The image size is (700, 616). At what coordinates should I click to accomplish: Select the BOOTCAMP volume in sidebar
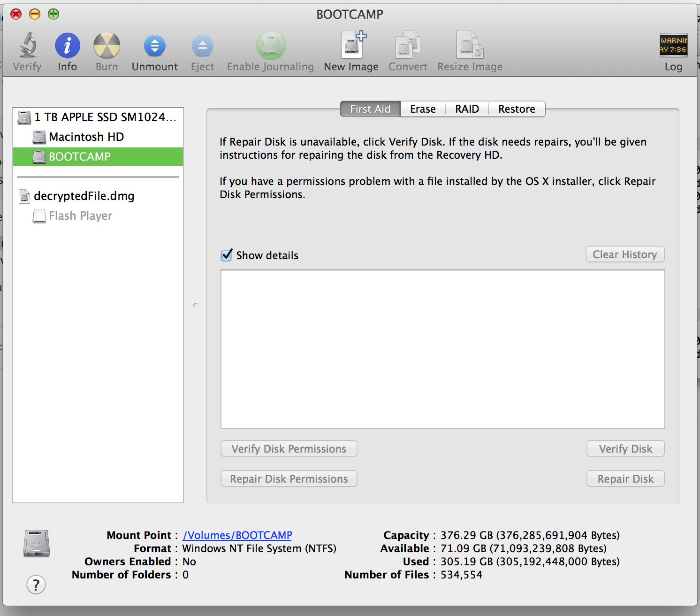[x=98, y=156]
